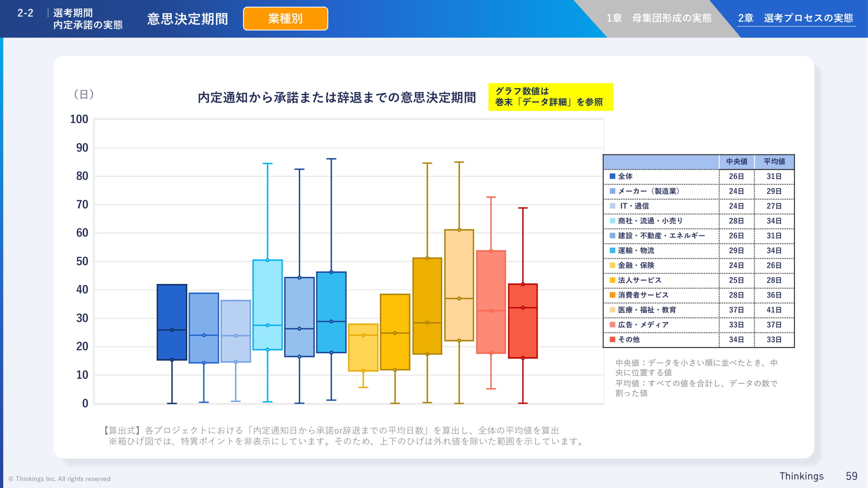Click the IT・通信 legend swatch
Viewport: 868px width, 488px height.
(x=612, y=206)
